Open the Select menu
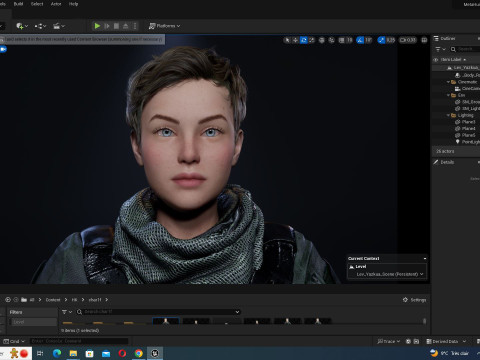This screenshot has height=360, width=480. coord(37,4)
